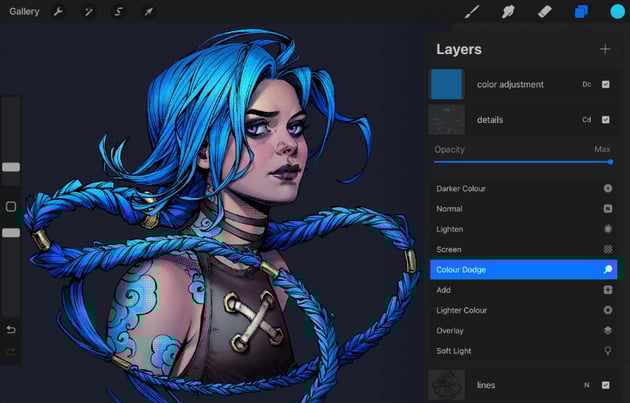Click the Layers panel title
This screenshot has height=403, width=630.
[459, 49]
